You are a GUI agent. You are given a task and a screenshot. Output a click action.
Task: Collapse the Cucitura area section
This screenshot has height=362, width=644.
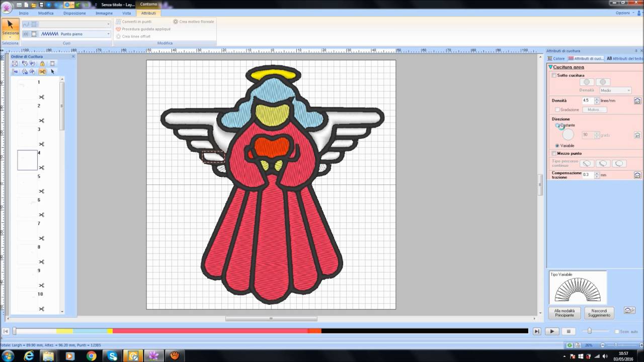pyautogui.click(x=550, y=67)
